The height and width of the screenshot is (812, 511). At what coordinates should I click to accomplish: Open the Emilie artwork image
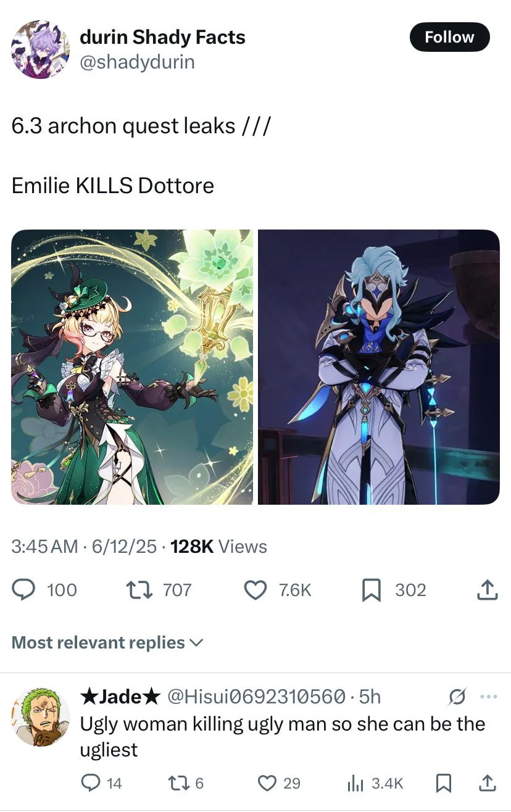132,367
